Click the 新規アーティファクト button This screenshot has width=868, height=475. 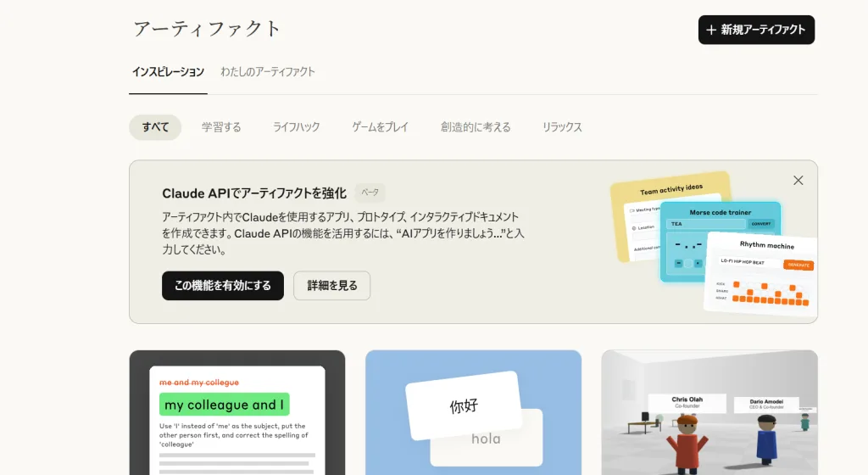(x=756, y=30)
